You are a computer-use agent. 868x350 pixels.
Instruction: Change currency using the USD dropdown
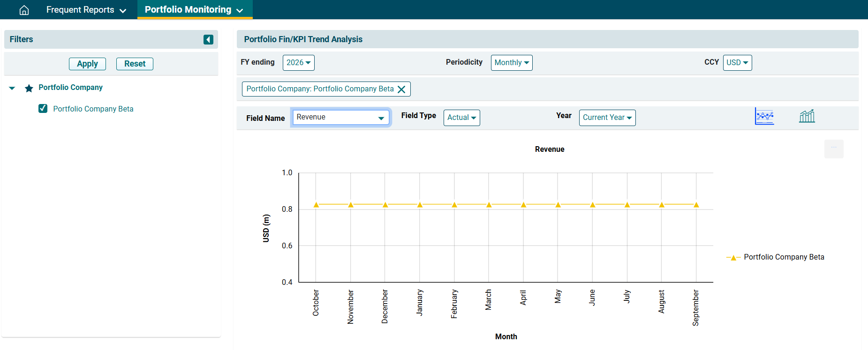737,63
